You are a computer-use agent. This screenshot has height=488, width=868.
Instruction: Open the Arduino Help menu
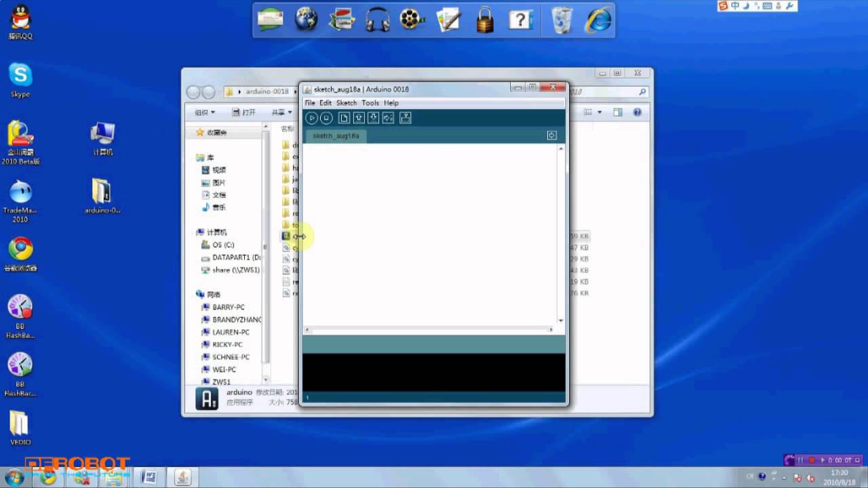click(x=391, y=103)
